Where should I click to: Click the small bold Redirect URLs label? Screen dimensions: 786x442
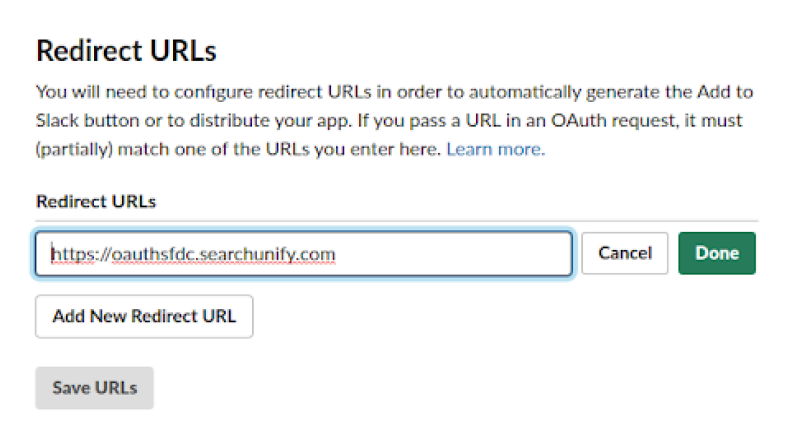click(x=96, y=200)
